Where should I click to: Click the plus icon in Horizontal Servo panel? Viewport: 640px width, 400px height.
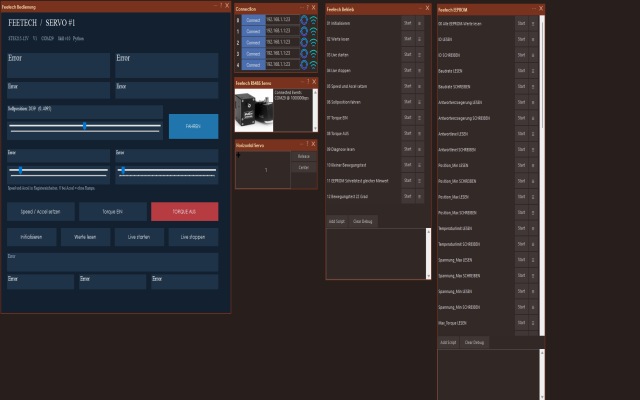pyautogui.click(x=238, y=155)
